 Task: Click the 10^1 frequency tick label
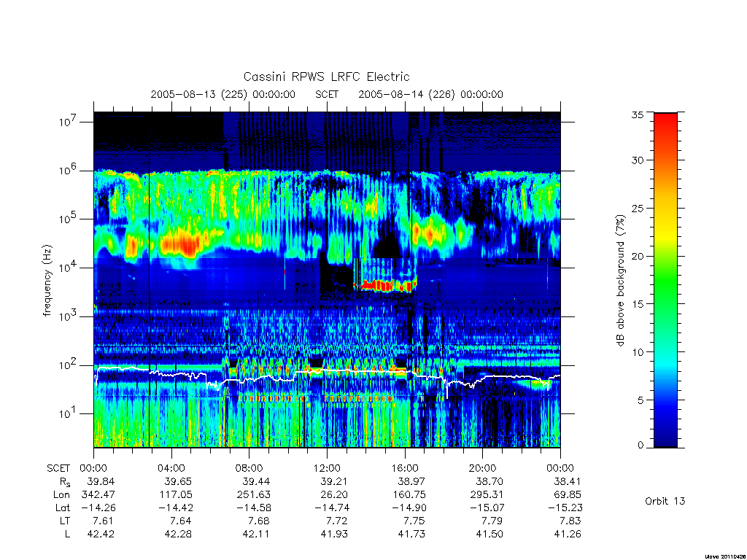pos(69,413)
